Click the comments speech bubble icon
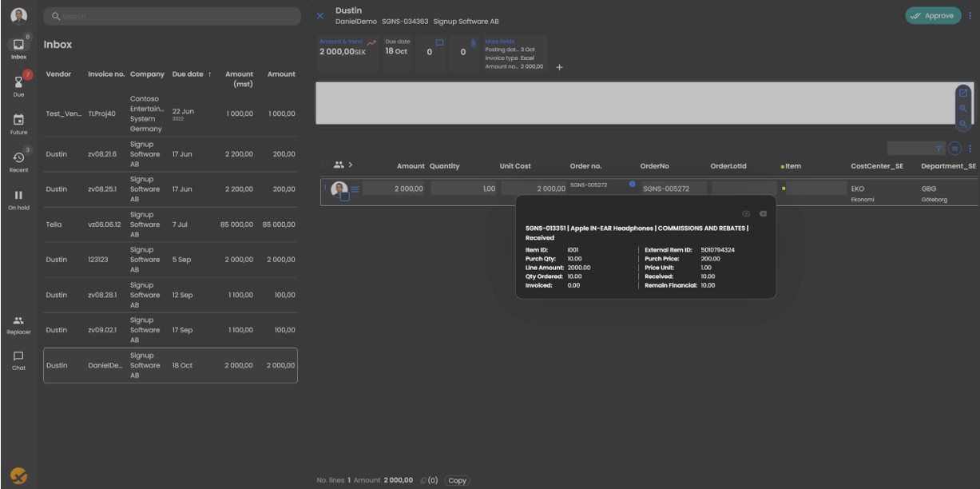 point(439,42)
